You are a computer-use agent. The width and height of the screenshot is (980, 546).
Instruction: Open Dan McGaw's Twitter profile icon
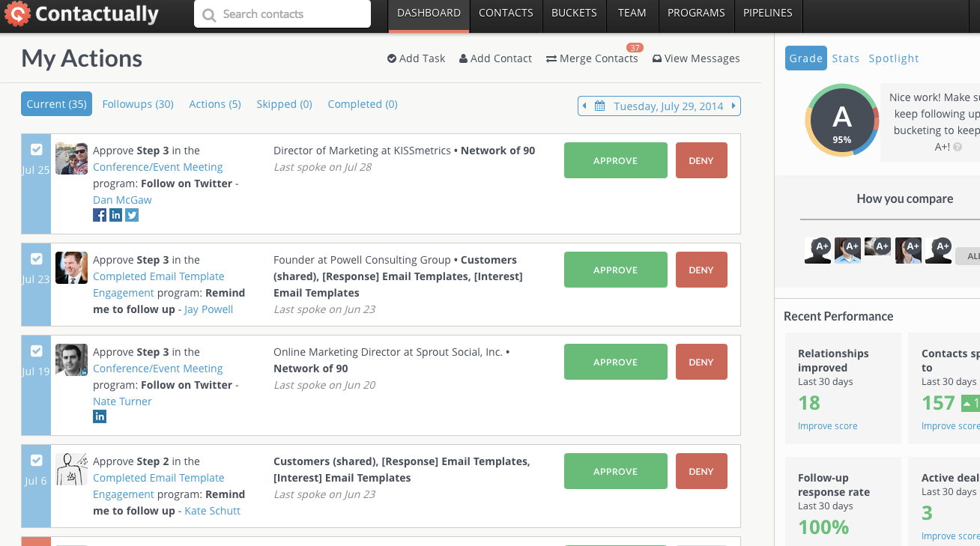(132, 214)
